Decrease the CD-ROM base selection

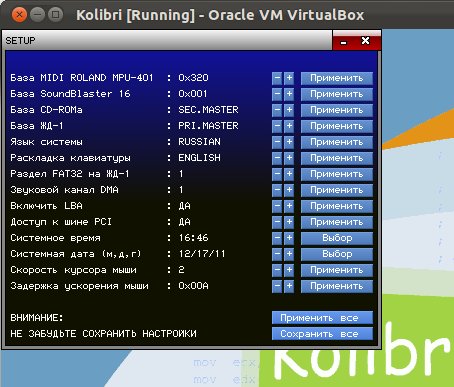click(x=277, y=110)
